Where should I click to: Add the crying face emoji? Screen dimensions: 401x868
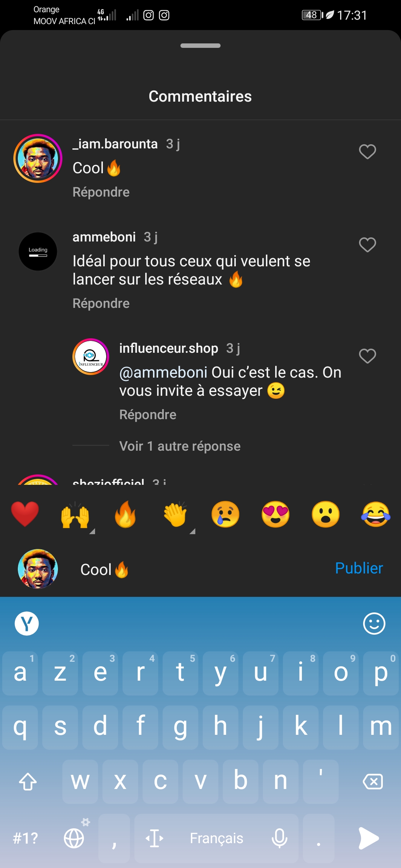point(225,514)
